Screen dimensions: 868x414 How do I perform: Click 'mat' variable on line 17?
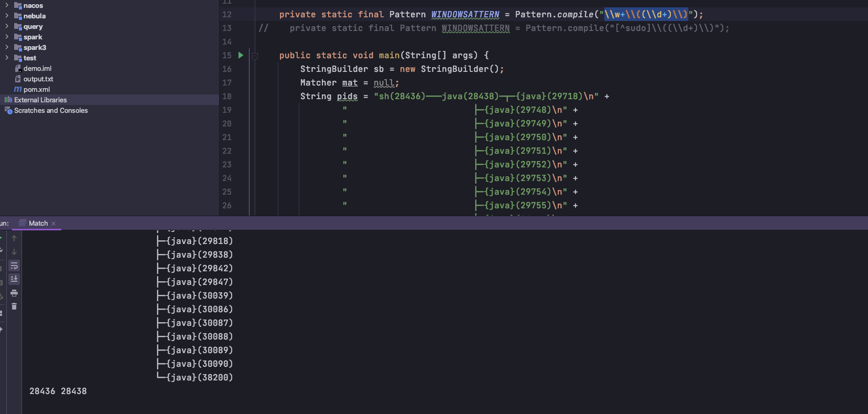click(350, 83)
